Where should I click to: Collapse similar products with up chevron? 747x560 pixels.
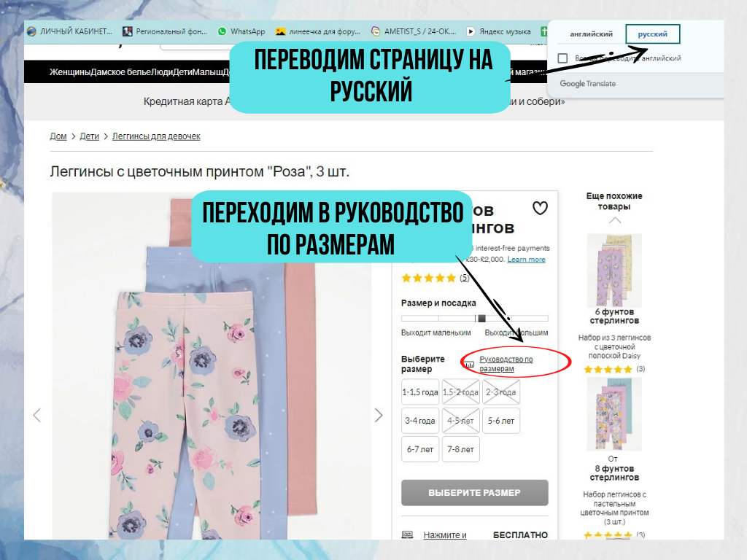point(615,220)
